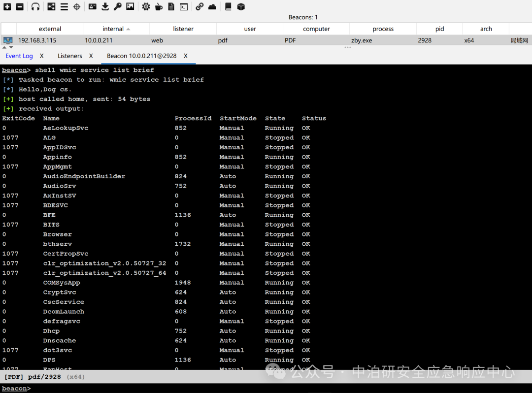Click the dot3svc service name

[57, 350]
